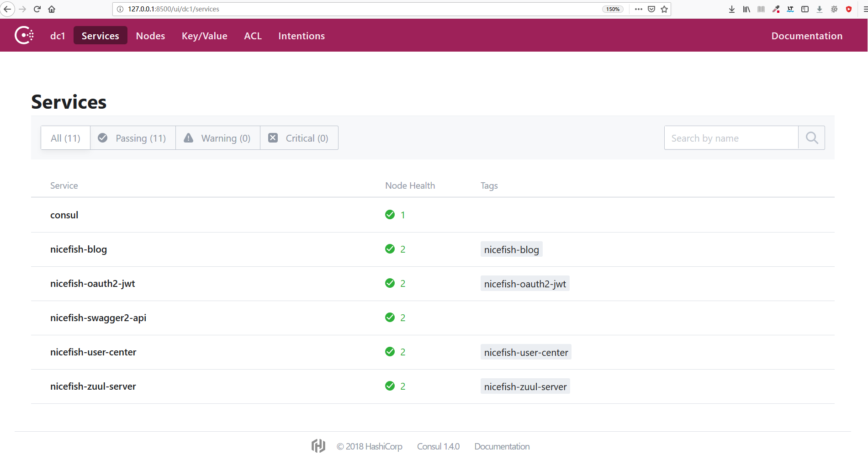The height and width of the screenshot is (455, 868).
Task: Open the Key/Value tab
Action: (204, 36)
